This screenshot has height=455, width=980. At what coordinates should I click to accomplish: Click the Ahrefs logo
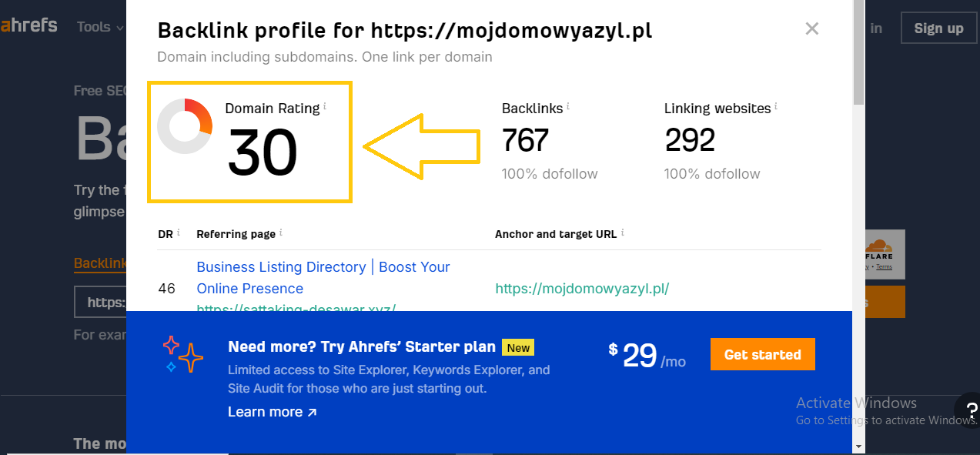[29, 26]
